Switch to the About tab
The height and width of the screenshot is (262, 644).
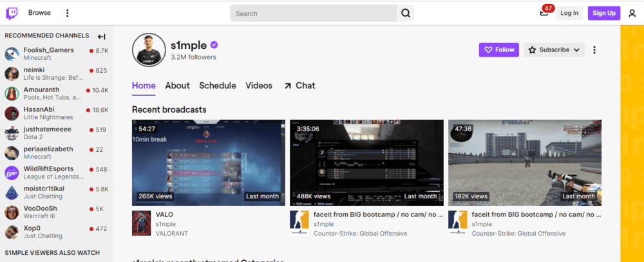pyautogui.click(x=178, y=86)
